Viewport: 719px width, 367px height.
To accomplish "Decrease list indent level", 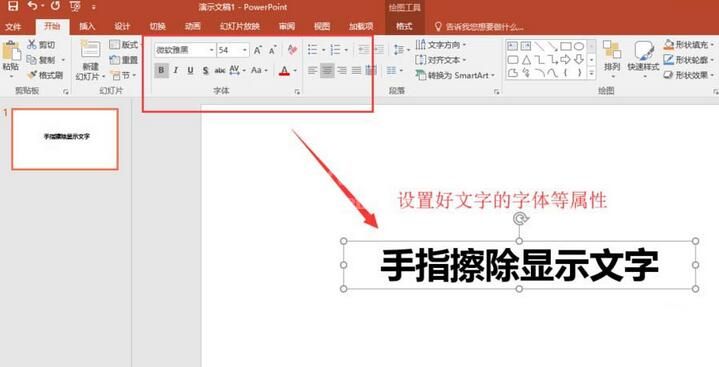I will 364,50.
